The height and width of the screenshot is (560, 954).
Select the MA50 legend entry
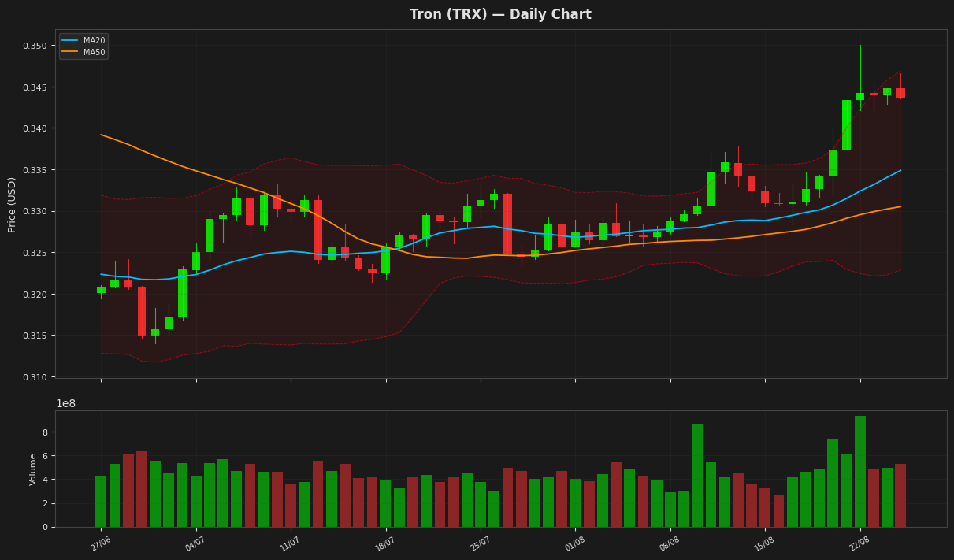pyautogui.click(x=84, y=53)
